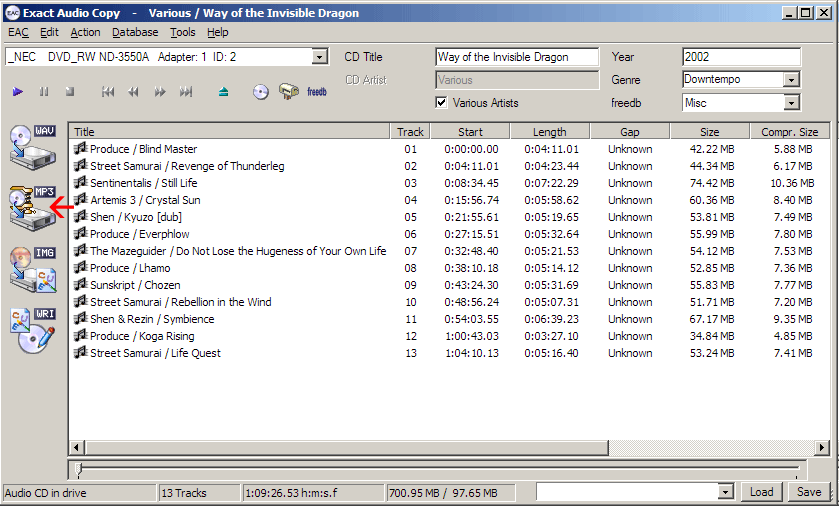The image size is (839, 506).
Task: Skip to the previous track
Action: [x=108, y=92]
